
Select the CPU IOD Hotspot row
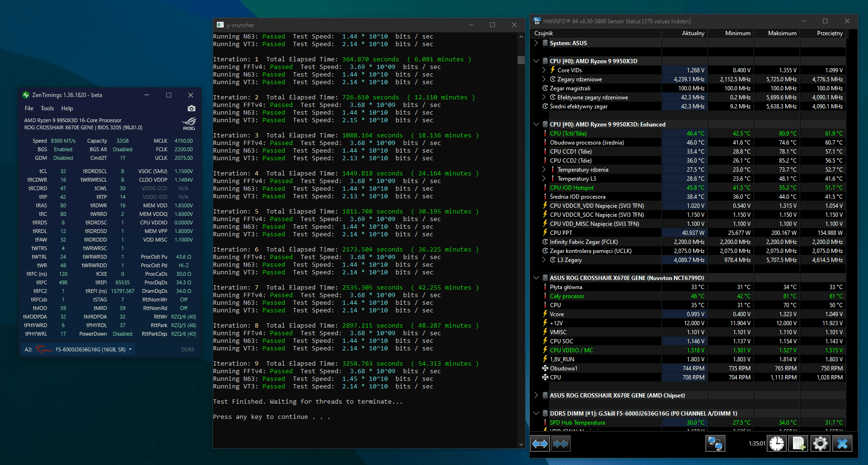(688, 187)
